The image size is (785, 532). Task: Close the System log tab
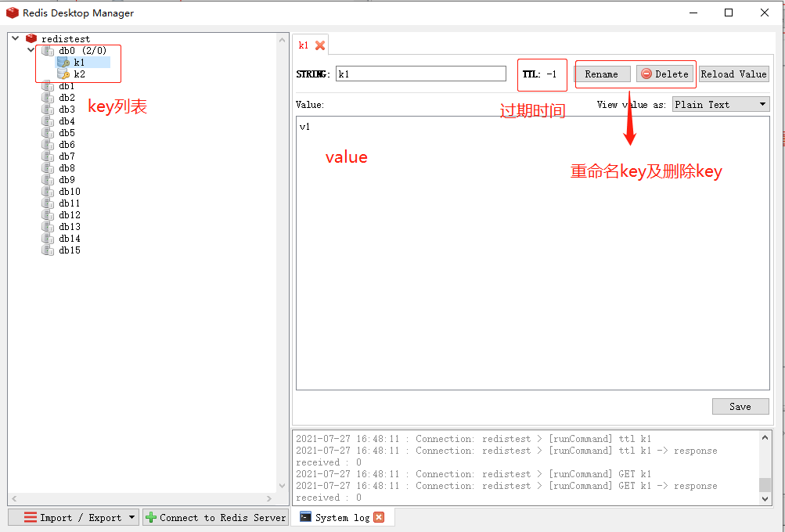point(379,517)
